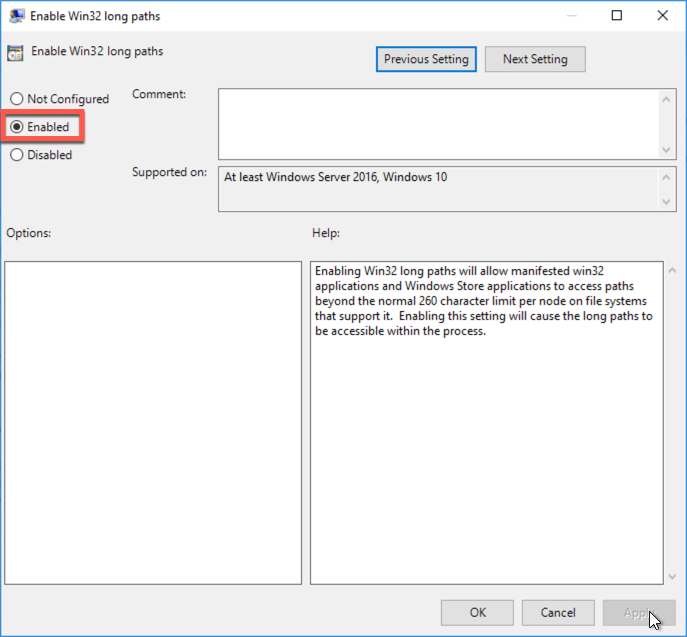This screenshot has width=687, height=637.
Task: Go to the Previous Setting
Action: [x=426, y=59]
